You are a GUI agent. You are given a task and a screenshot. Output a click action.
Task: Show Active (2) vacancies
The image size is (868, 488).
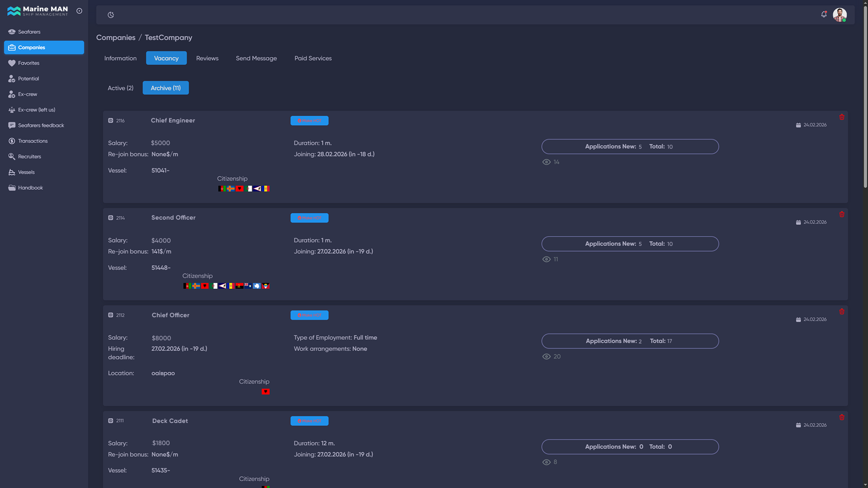click(120, 88)
